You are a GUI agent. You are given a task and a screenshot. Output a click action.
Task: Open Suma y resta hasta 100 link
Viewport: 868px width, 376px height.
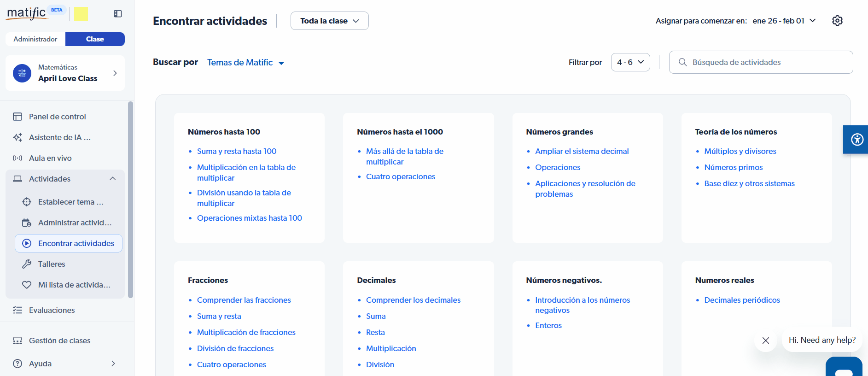(x=237, y=151)
